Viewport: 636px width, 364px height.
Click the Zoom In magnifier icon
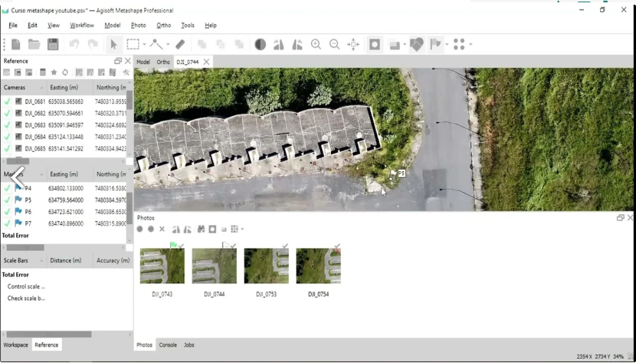coord(316,44)
